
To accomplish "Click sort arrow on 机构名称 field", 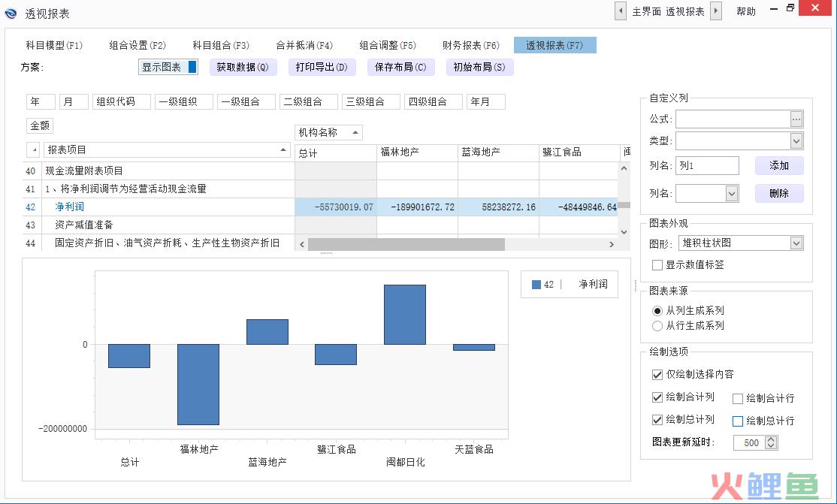I will tap(355, 132).
